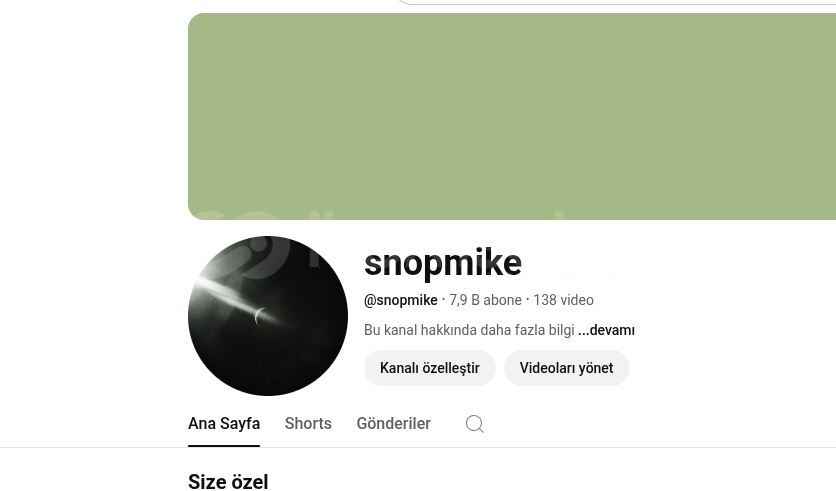The width and height of the screenshot is (836, 491).
Task: Click the 7,9 B abone count
Action: pyautogui.click(x=485, y=300)
